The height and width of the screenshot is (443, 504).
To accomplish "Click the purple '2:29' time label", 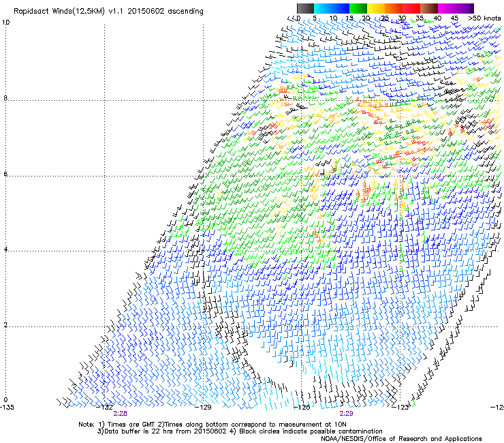I will [x=346, y=414].
